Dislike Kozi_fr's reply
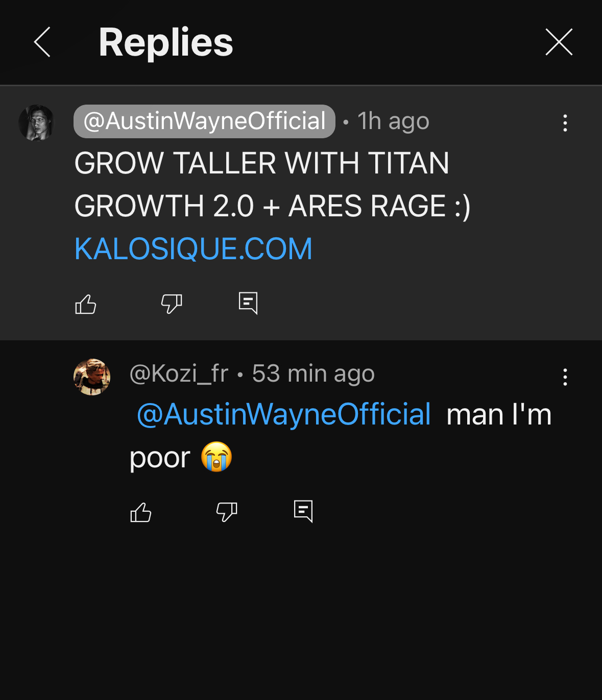 coord(227,512)
